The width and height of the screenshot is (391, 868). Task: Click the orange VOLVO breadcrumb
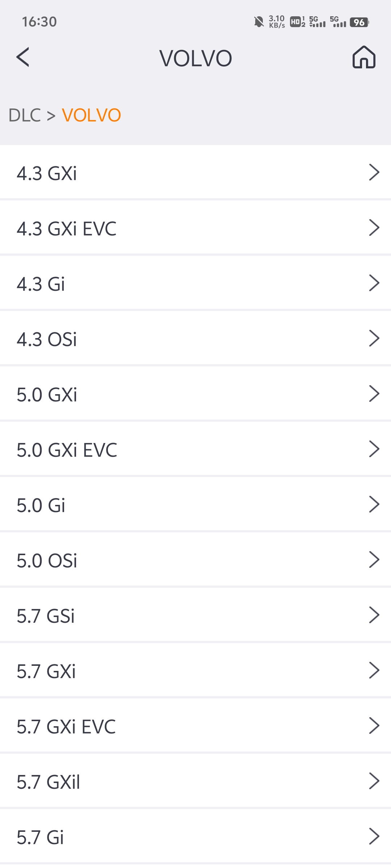(x=91, y=115)
